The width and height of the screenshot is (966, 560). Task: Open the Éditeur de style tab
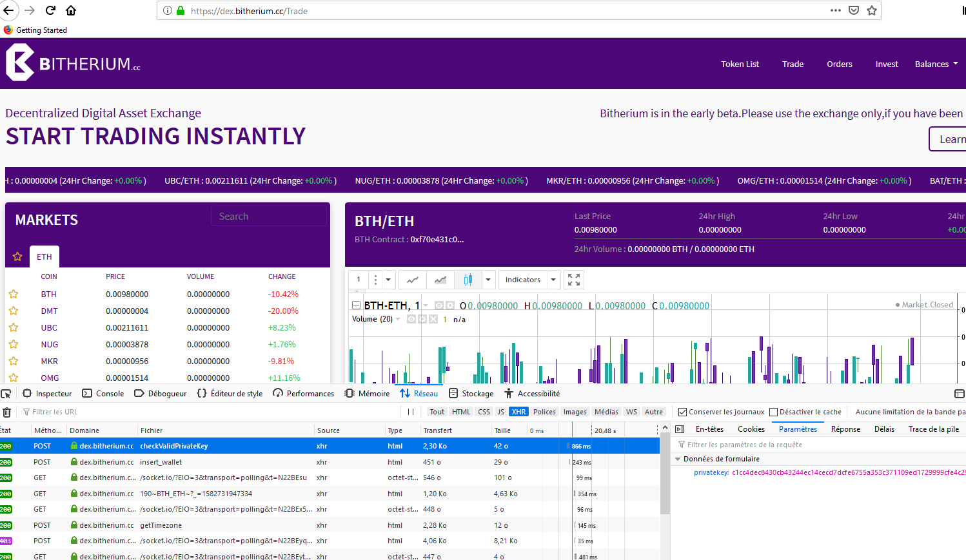tap(230, 393)
